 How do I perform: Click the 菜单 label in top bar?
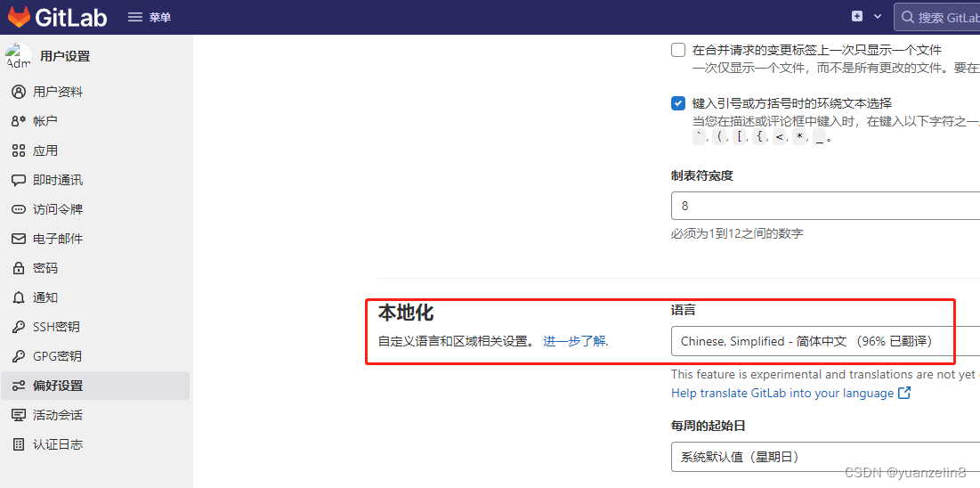coord(160,18)
